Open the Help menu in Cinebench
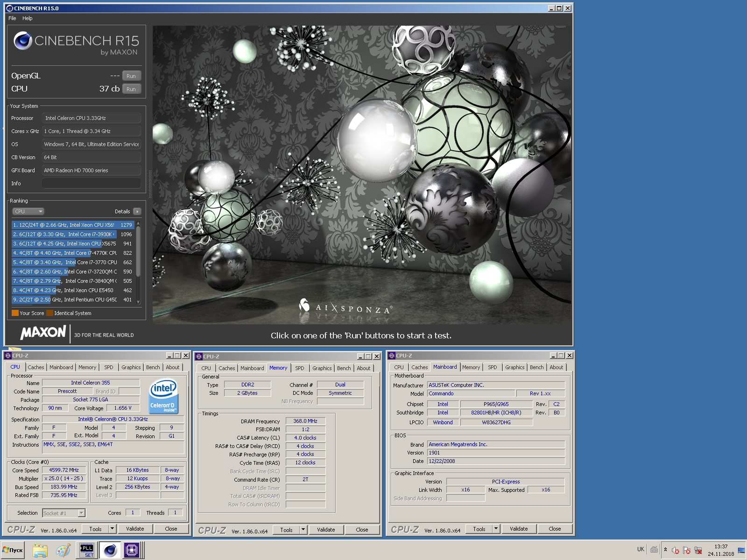Viewport: 747px width, 560px height. [x=28, y=18]
